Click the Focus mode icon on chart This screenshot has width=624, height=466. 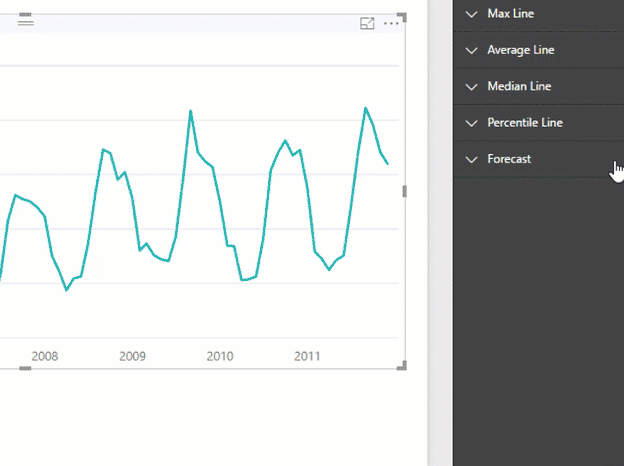(x=367, y=23)
